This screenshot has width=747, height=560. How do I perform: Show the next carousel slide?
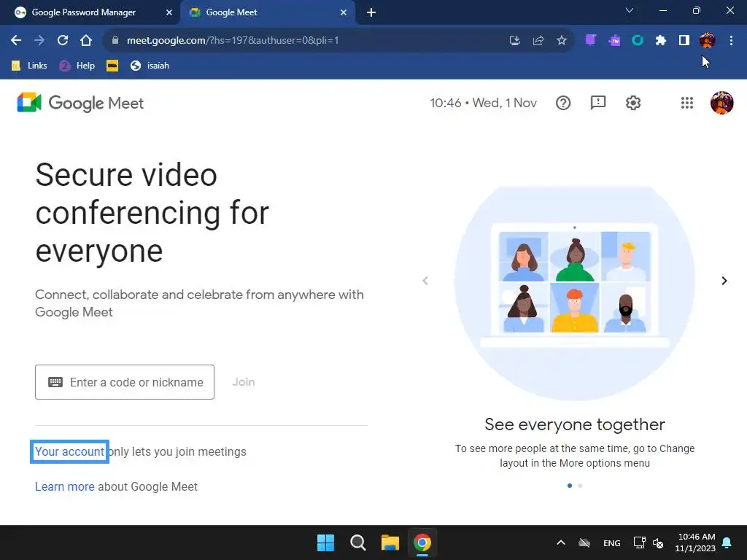point(724,281)
